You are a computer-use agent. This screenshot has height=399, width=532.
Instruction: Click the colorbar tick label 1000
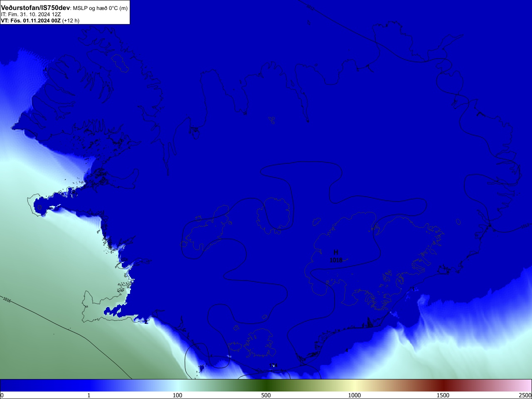[x=355, y=395]
